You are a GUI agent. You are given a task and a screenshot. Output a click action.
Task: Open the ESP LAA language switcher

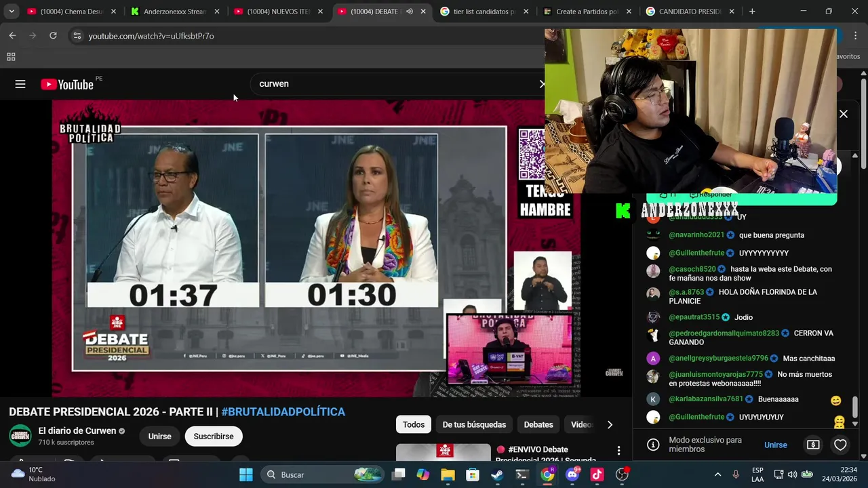click(757, 474)
